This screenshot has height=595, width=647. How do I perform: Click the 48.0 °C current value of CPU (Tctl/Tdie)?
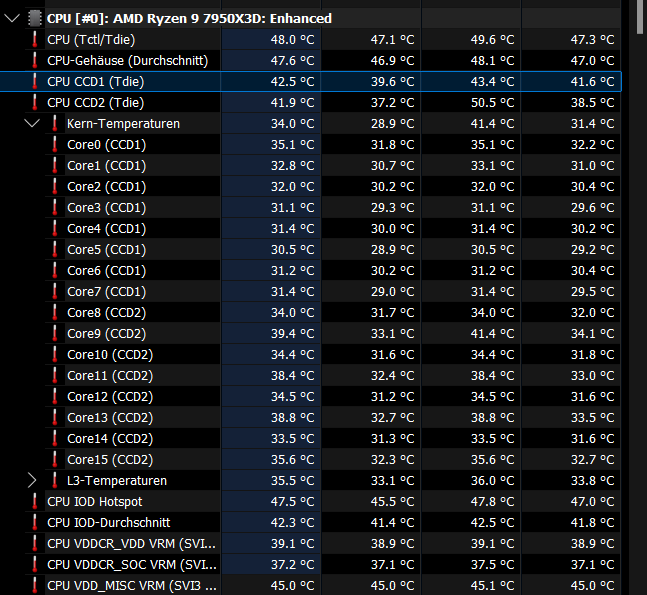click(293, 40)
